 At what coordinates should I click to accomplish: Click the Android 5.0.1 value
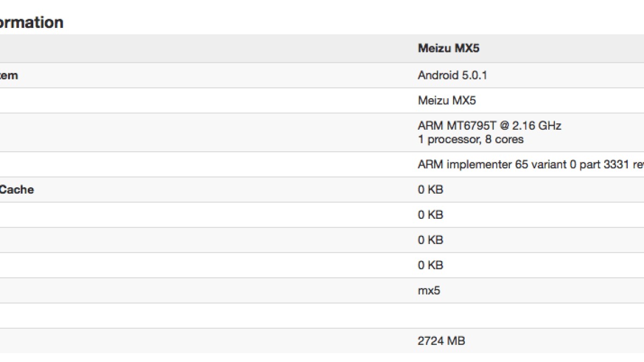[452, 76]
